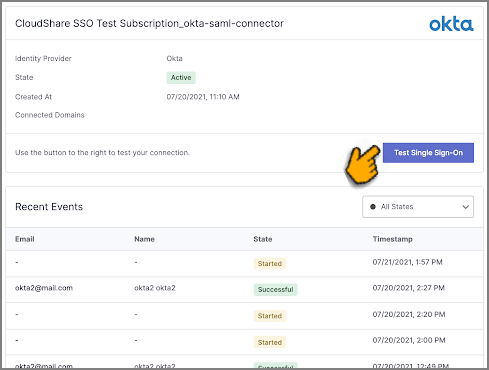Viewport: 489px width, 370px height.
Task: Select the Email column header
Action: (25, 239)
